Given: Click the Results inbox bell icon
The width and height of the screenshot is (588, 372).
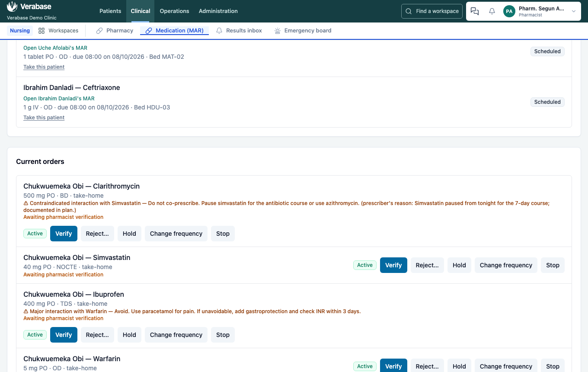Looking at the screenshot, I should coord(219,31).
